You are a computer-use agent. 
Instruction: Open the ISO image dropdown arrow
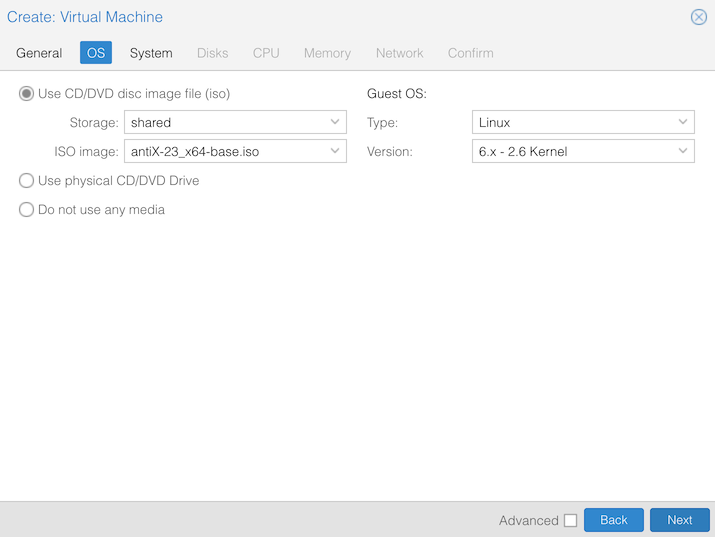tap(335, 152)
